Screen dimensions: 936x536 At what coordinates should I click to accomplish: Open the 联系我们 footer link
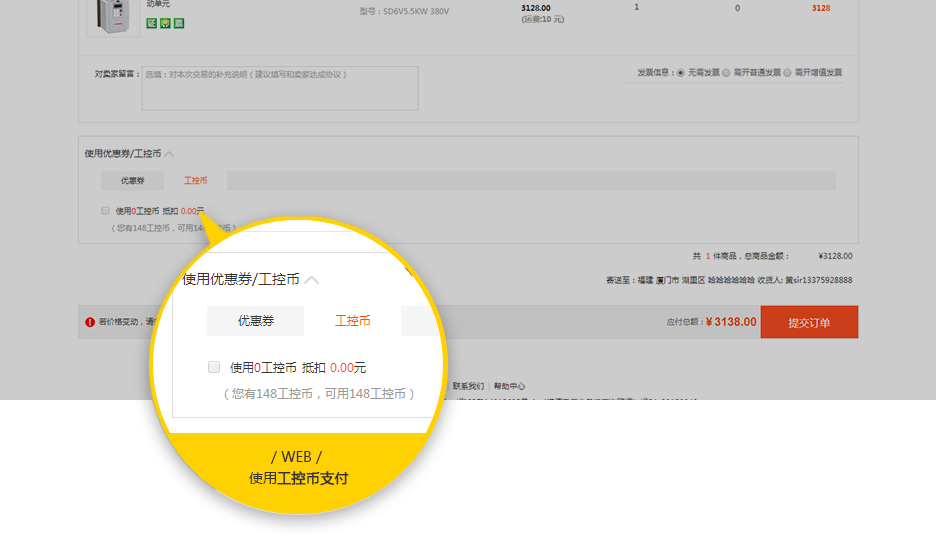point(468,386)
